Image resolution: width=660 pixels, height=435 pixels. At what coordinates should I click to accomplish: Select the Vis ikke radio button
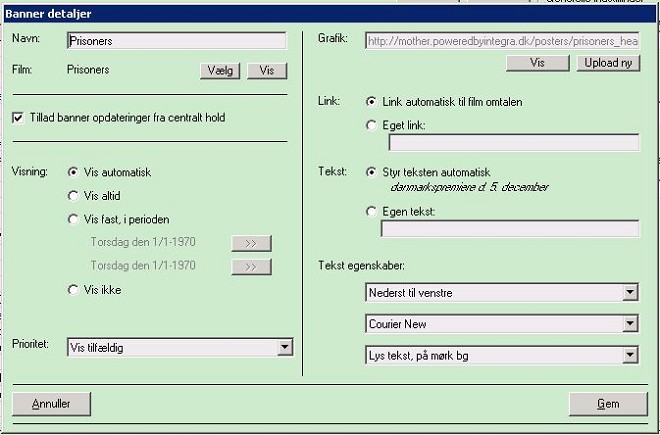tap(73, 290)
